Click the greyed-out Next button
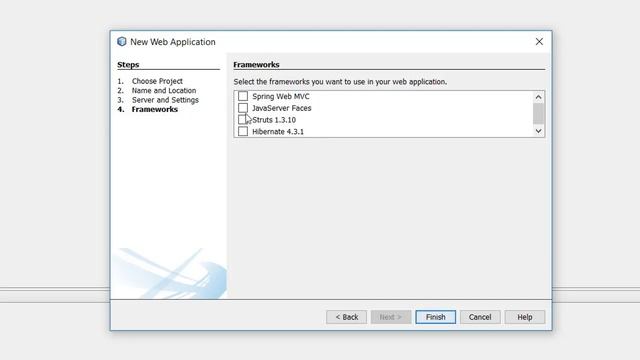Screen dimensions: 640x360 tap(391, 317)
